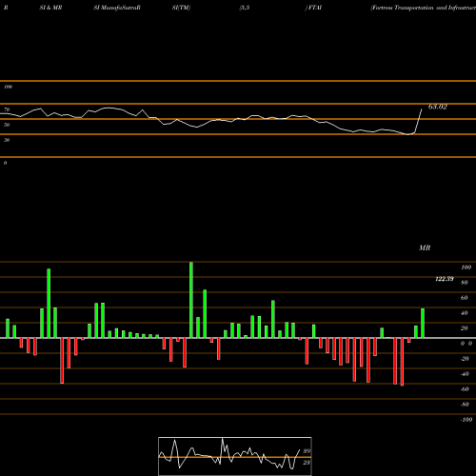
Task: Click the FTAI ticker symbol in header
Action: point(314,8)
